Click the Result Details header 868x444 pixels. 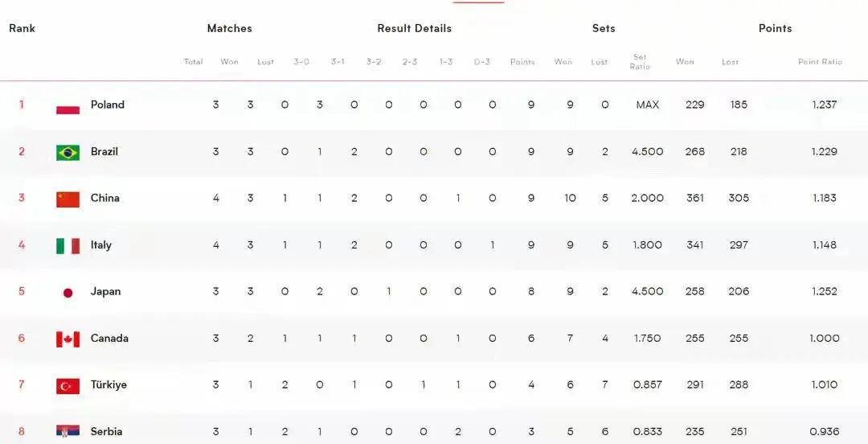click(414, 28)
